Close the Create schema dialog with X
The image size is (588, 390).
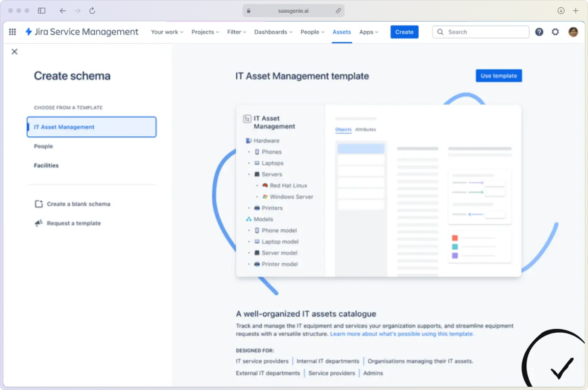pyautogui.click(x=15, y=52)
